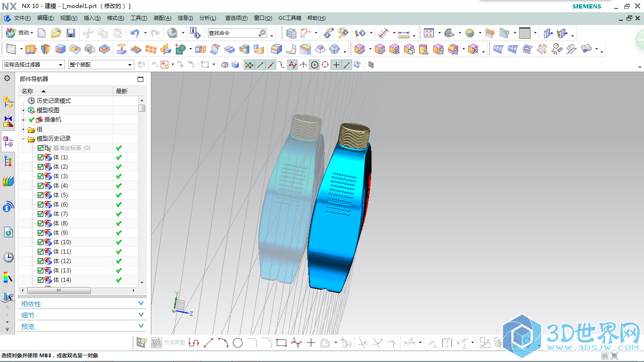Open the 工具(T) menu
This screenshot has width=644, height=362.
(x=139, y=18)
